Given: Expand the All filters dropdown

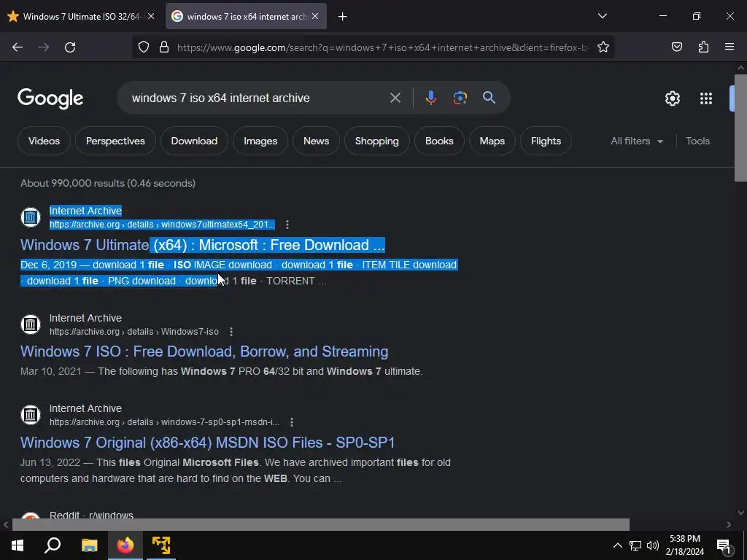Looking at the screenshot, I should tap(636, 141).
